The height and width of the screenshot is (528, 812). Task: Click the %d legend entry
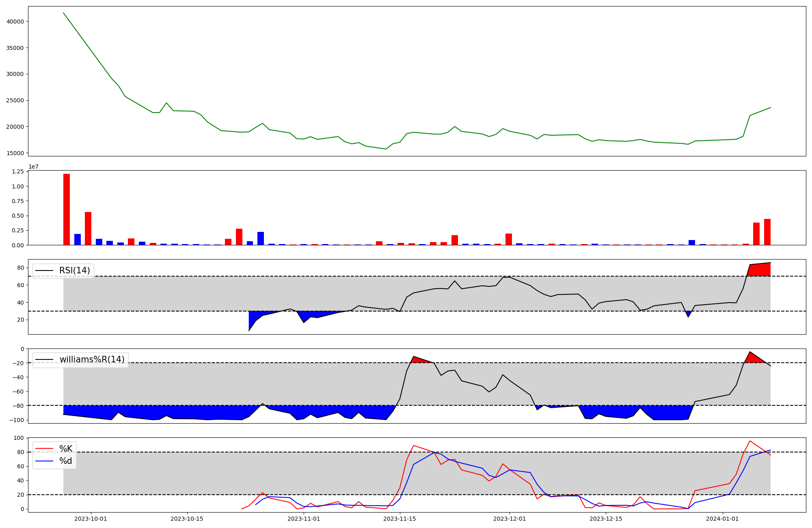[x=65, y=461]
